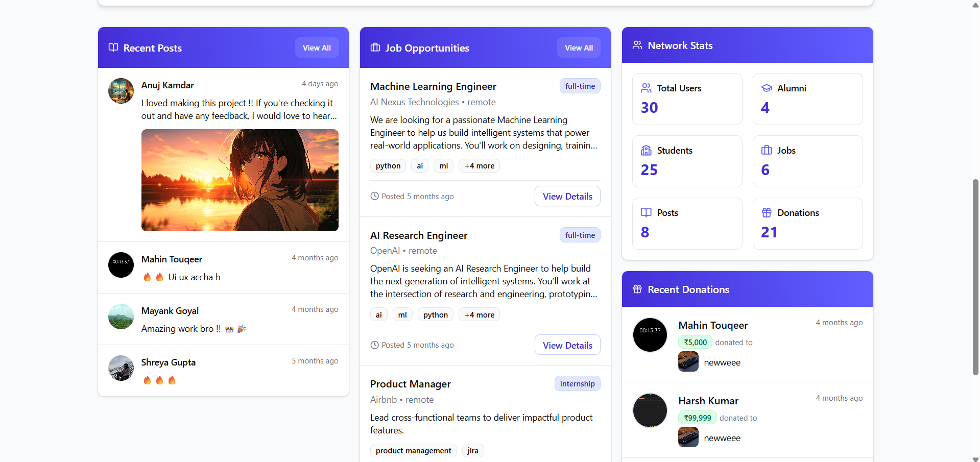
Task: Open the Donations stat card
Action: point(808,224)
